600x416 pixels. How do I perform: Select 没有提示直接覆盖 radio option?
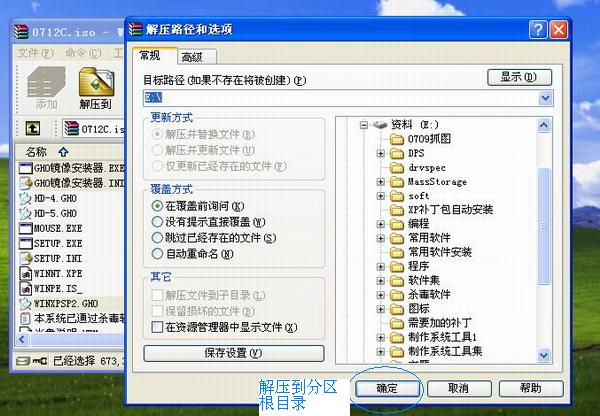tap(157, 222)
